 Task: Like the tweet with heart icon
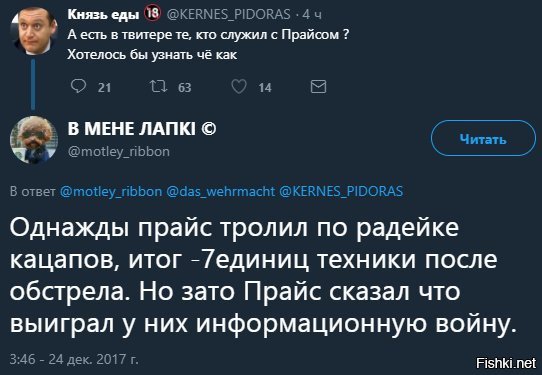click(x=239, y=86)
